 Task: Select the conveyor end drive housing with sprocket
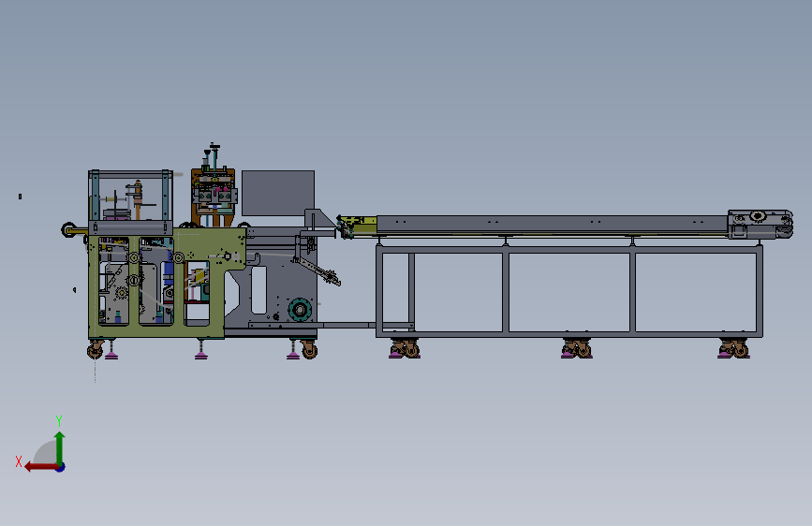(x=760, y=225)
